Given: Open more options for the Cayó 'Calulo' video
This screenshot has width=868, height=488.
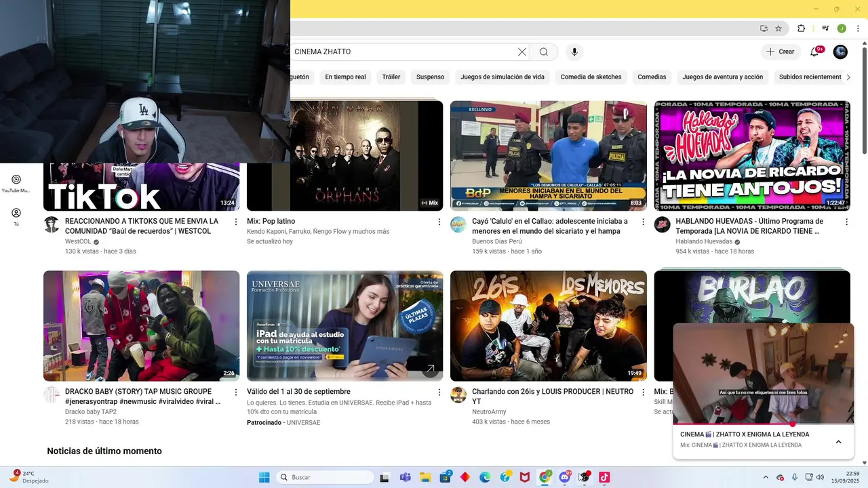Looking at the screenshot, I should pyautogui.click(x=643, y=222).
